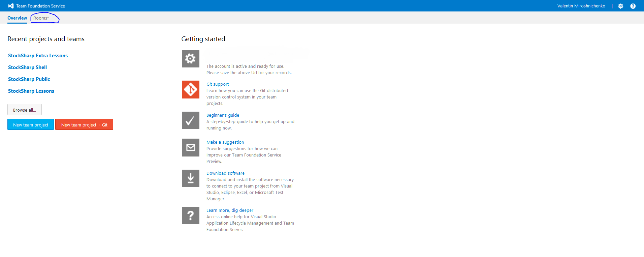Open the help question mark icon

click(x=633, y=6)
